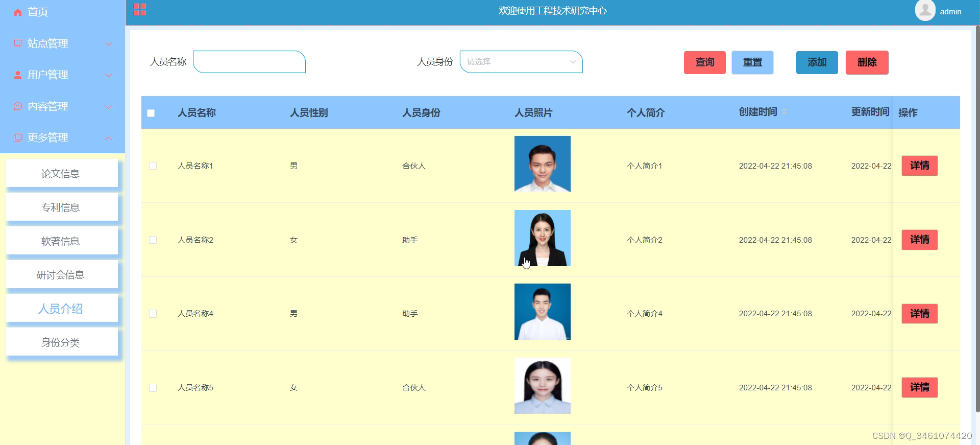Click the 查询 search button
This screenshot has height=445, width=980.
pos(705,62)
